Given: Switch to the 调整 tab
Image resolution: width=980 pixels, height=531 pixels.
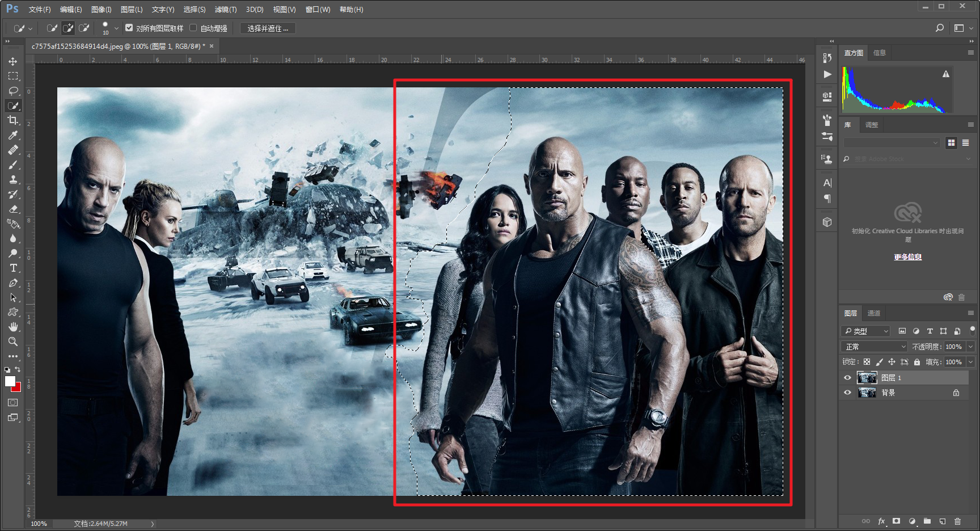Looking at the screenshot, I should tap(872, 125).
